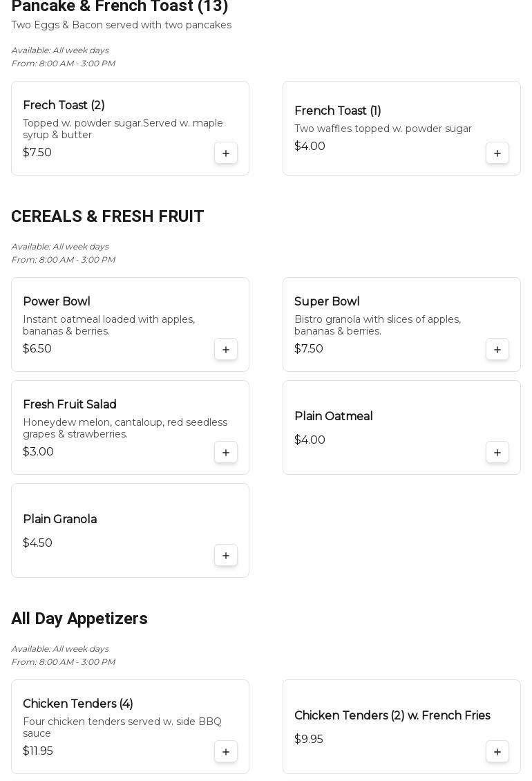Add French Toast (1) to order
The width and height of the screenshot is (532, 781).
(x=497, y=153)
